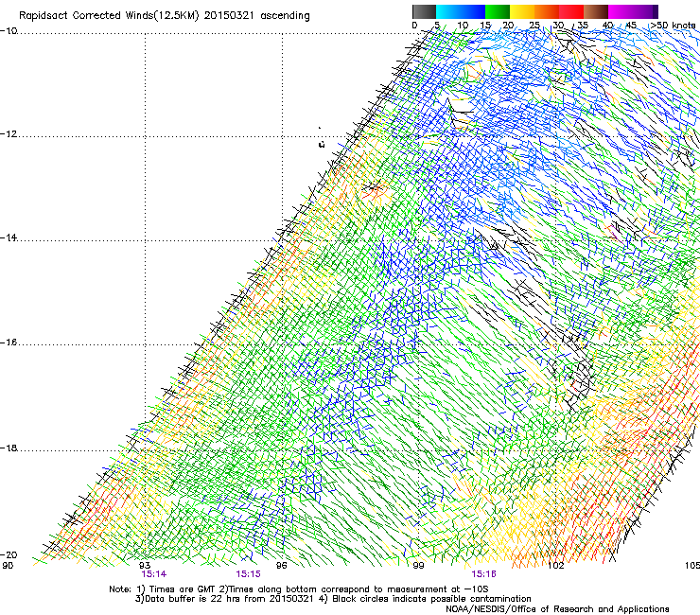Click note 'Black circles indicate possible contamination'
Screen dimensions: 700x615
(x=431, y=599)
